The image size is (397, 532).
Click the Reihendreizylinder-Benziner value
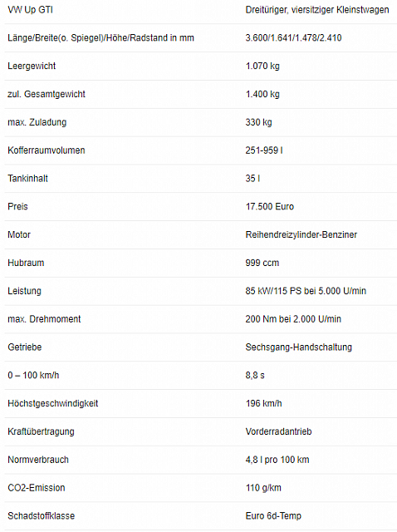(x=301, y=234)
